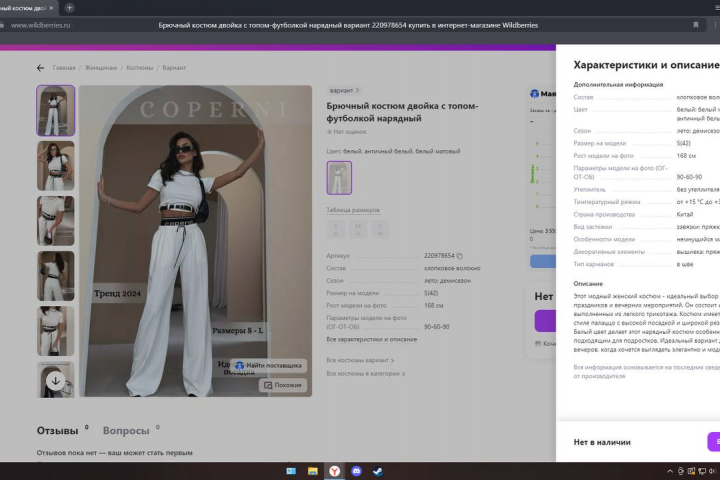Choose size S

pyautogui.click(x=336, y=229)
